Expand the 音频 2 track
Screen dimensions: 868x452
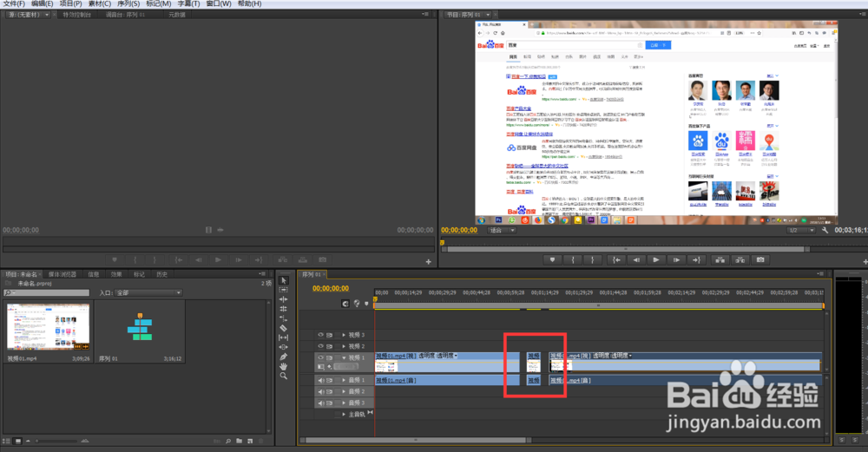344,391
